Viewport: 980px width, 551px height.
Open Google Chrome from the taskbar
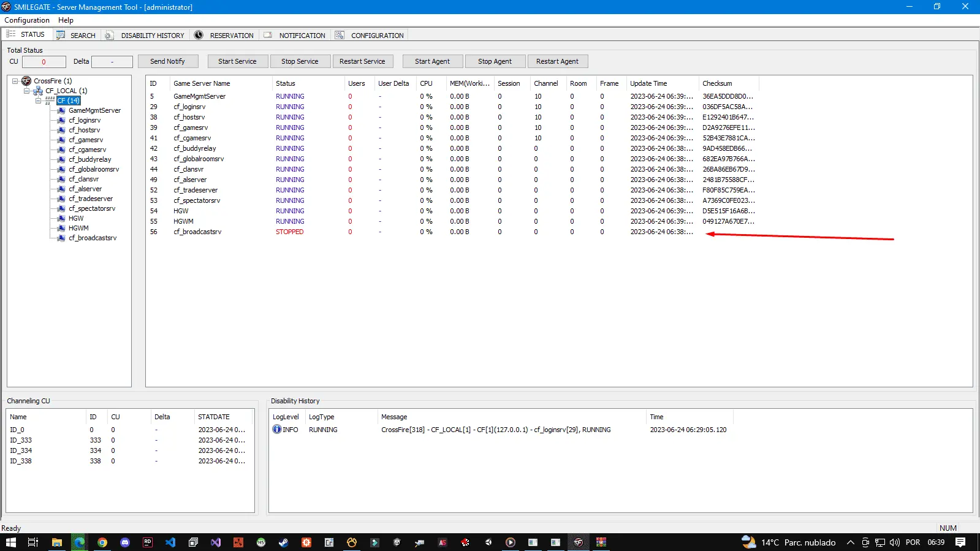(x=102, y=542)
